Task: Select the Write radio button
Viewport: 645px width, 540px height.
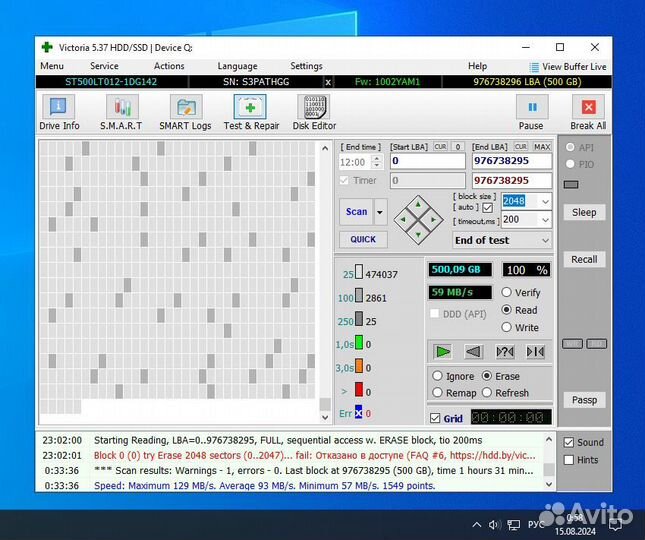Action: point(506,327)
